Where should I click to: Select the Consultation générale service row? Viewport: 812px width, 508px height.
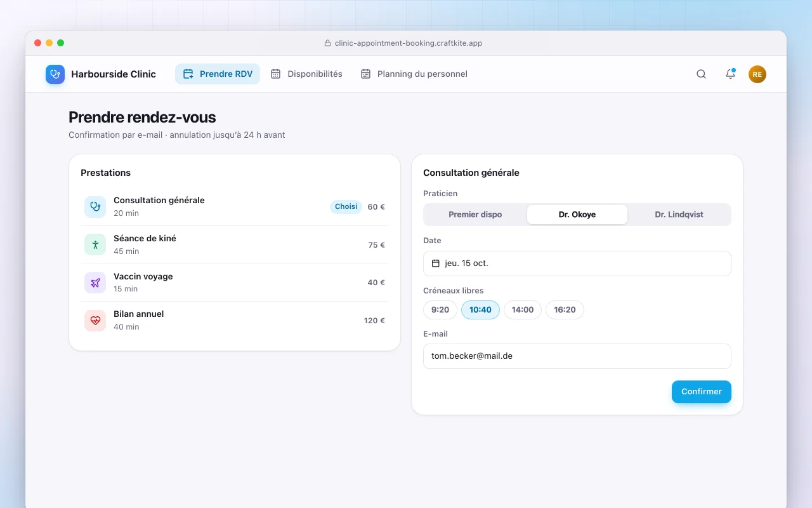(x=235, y=206)
